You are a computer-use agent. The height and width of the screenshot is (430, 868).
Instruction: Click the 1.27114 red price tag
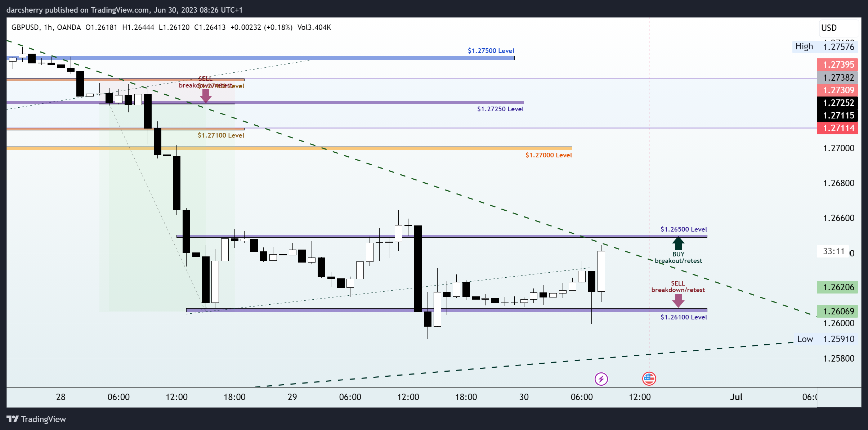point(838,128)
